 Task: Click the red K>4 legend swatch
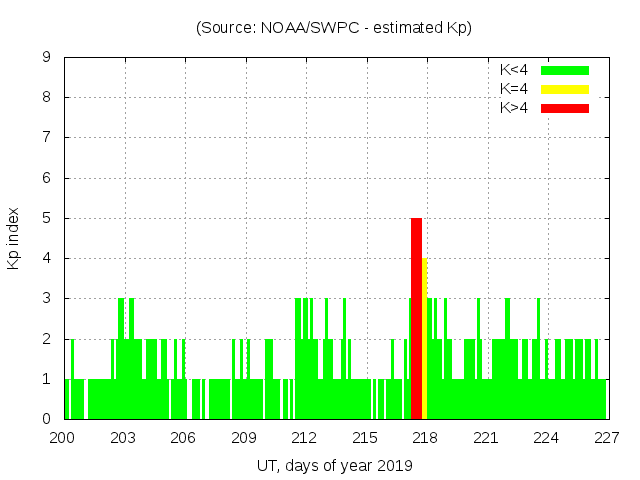tap(565, 108)
